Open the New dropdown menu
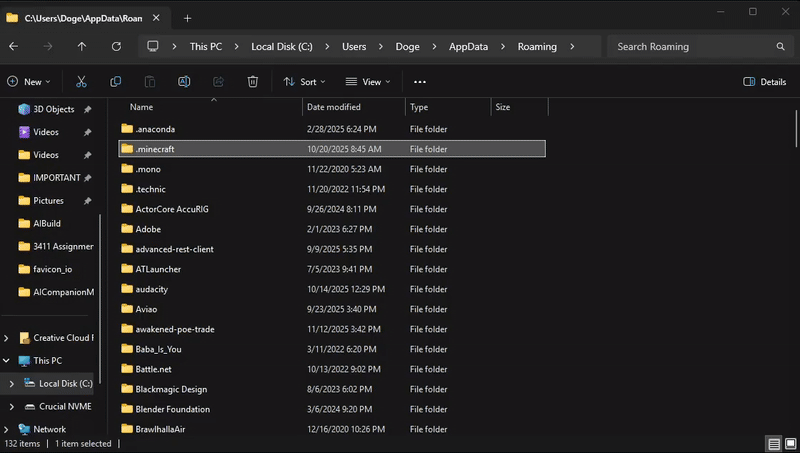 coord(29,82)
